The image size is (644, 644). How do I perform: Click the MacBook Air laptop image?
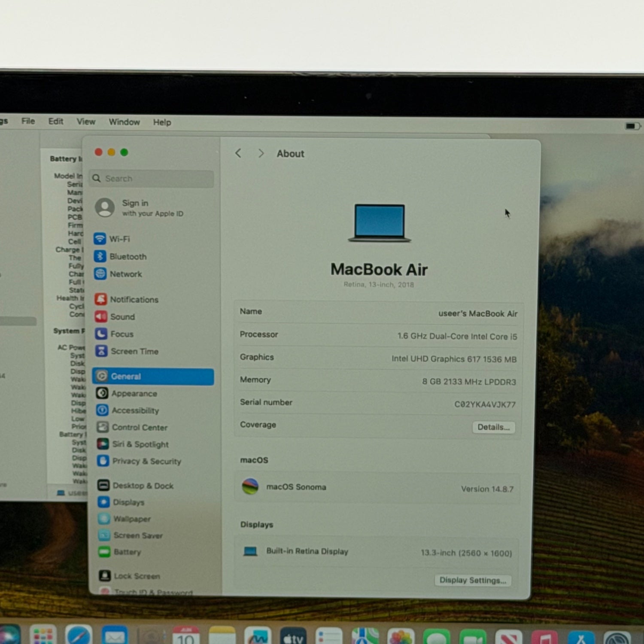point(380,223)
